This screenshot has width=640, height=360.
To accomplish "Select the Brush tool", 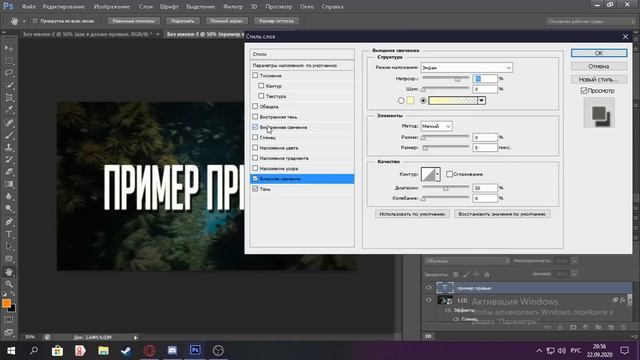I will tap(9, 135).
